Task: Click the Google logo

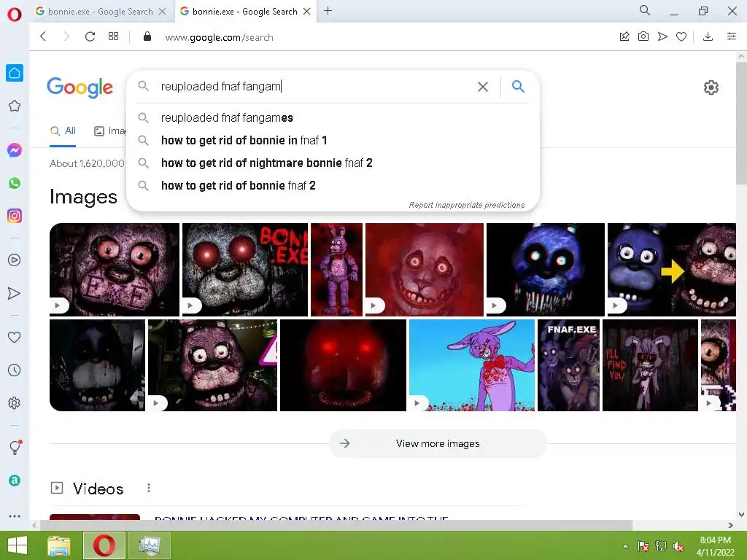Action: 80,87
